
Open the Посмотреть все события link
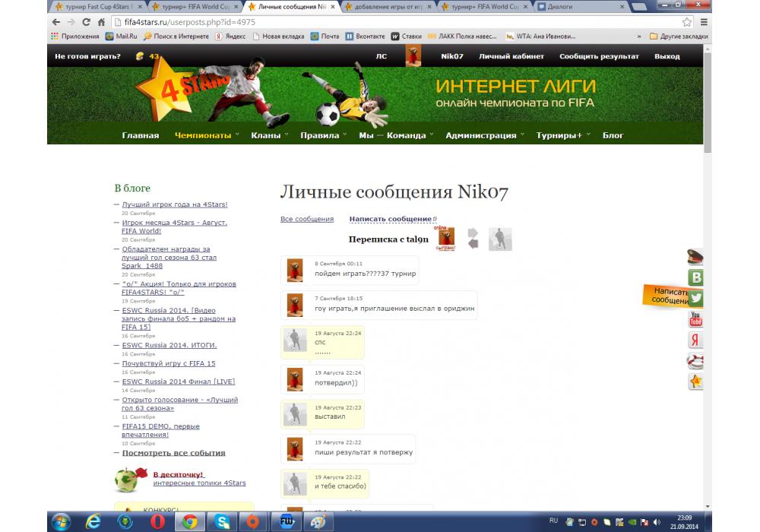click(x=173, y=453)
